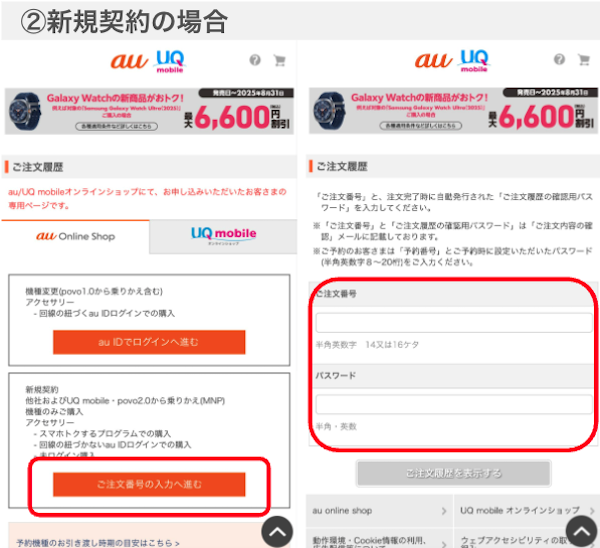600x548 pixels.
Task: Click chevron beside au online shop footer
Action: [x=444, y=511]
